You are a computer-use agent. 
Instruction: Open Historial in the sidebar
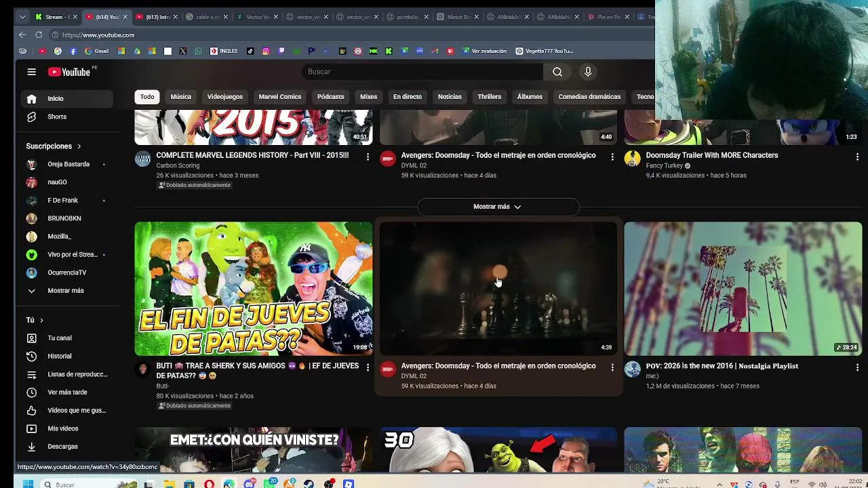click(66, 357)
